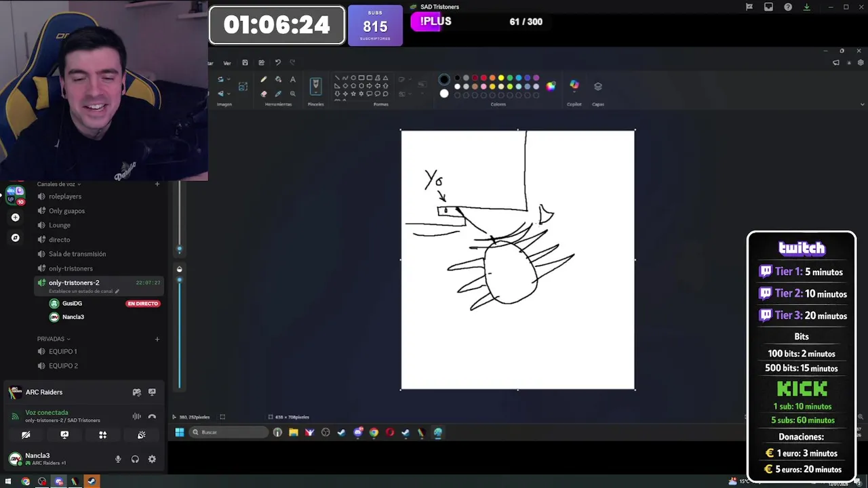
Task: Open Discord user settings gear
Action: [152, 459]
